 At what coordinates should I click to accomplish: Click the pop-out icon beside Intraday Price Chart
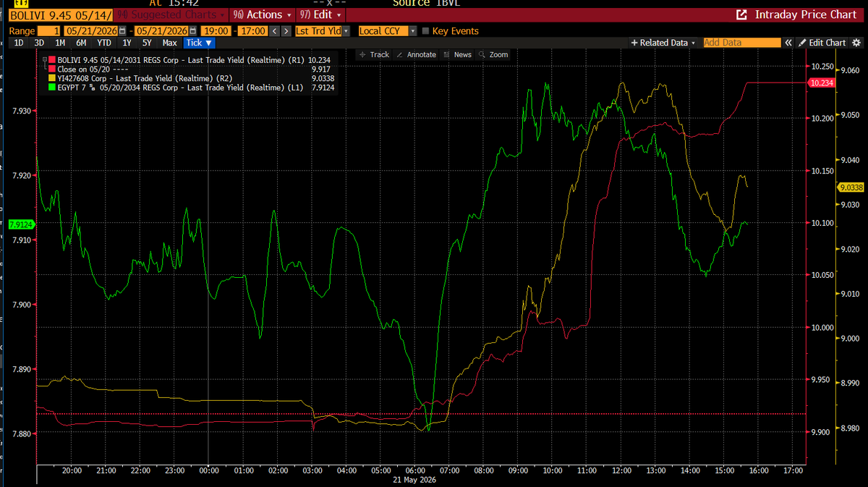pyautogui.click(x=741, y=14)
